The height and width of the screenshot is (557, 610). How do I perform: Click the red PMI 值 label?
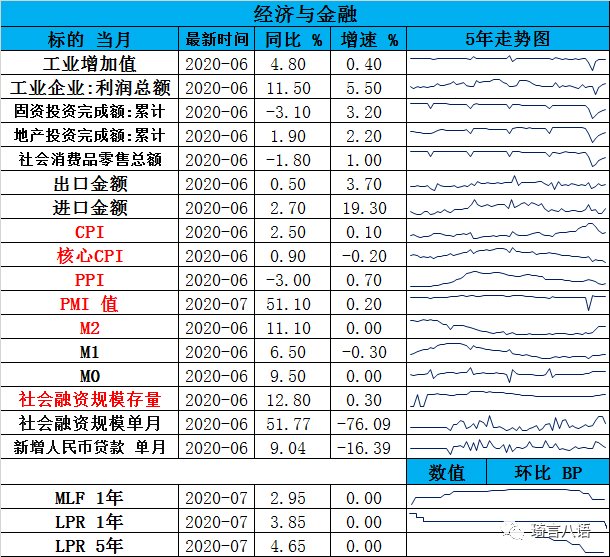(90, 304)
